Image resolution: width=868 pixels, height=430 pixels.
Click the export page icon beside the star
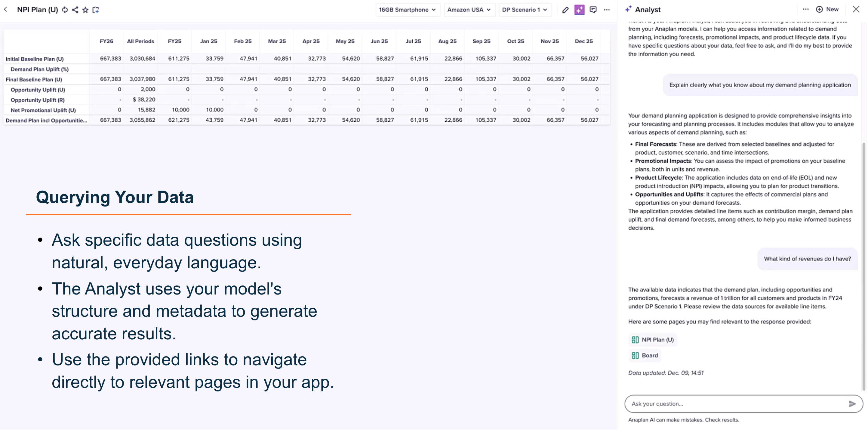click(x=96, y=10)
